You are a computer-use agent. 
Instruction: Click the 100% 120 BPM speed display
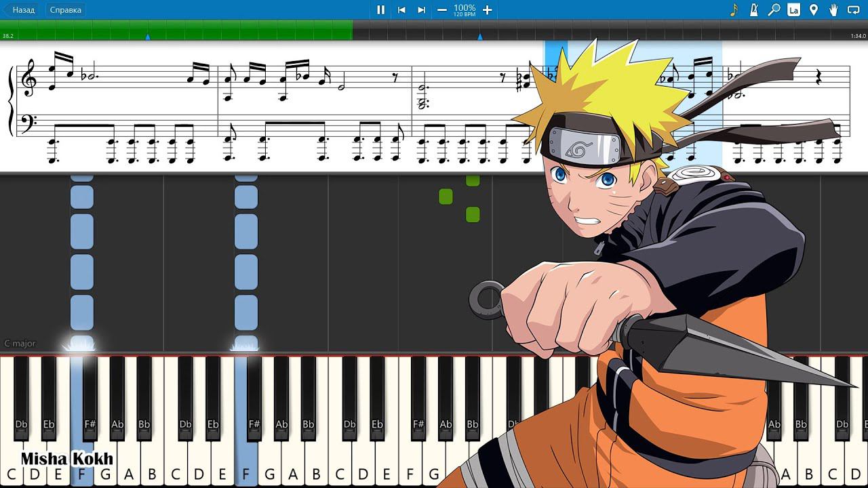tap(465, 9)
